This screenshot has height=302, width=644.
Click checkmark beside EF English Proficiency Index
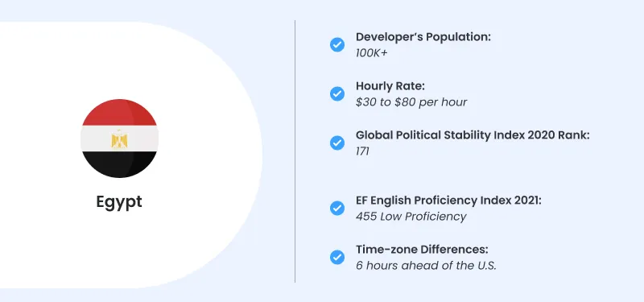(337, 209)
